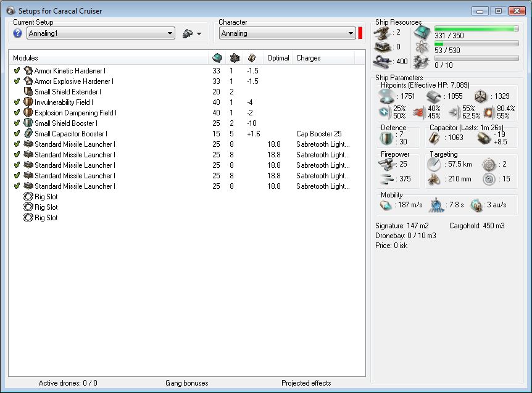Screen dimensions: 532x393
Task: Click the Small Shield Extender I icon
Action: tap(28, 92)
